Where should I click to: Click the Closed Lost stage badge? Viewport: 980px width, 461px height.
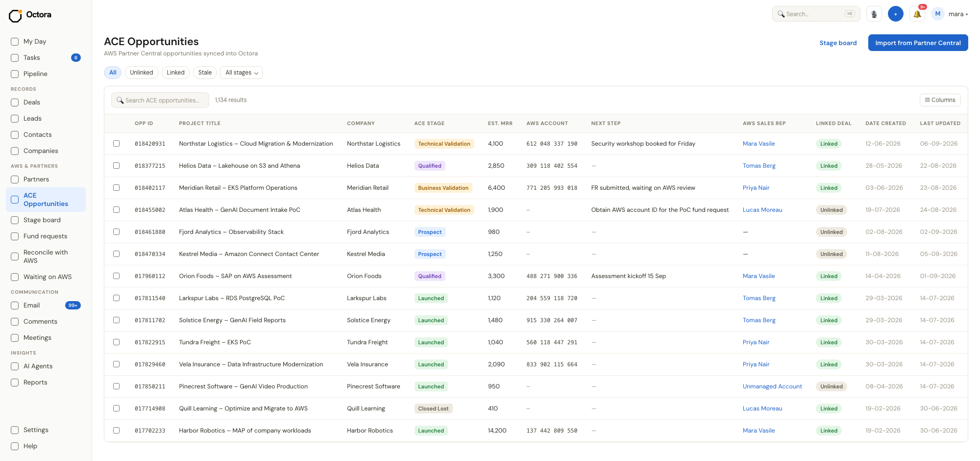click(x=433, y=409)
